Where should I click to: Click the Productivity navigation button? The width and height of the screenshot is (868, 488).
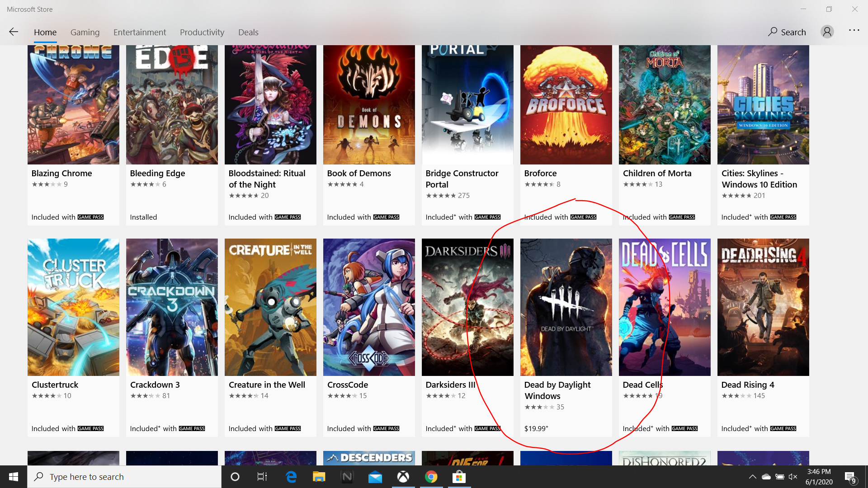(202, 32)
